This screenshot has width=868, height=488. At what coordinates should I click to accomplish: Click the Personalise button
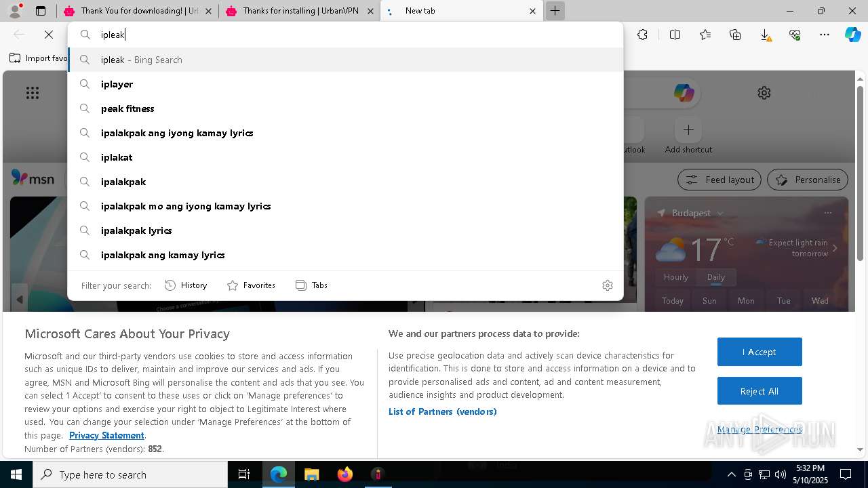tap(808, 180)
